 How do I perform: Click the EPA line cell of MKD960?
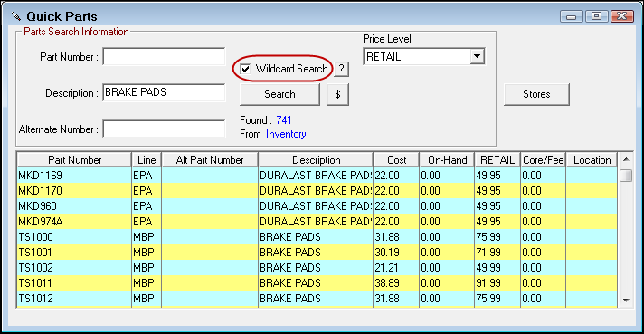[x=147, y=206]
